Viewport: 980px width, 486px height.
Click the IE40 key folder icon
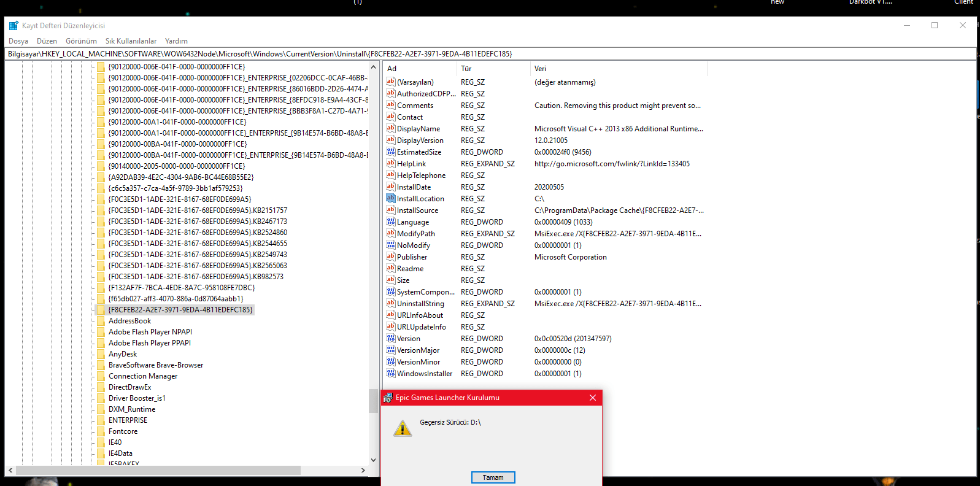[x=101, y=442]
